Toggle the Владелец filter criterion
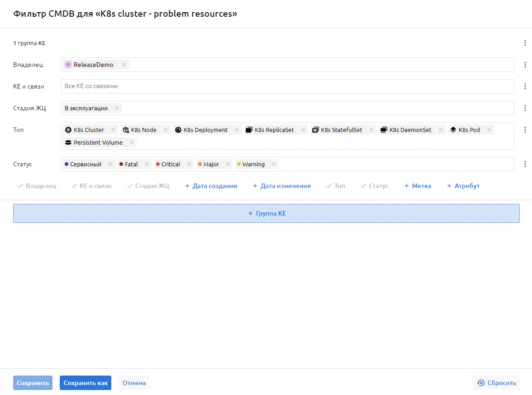The width and height of the screenshot is (532, 395). [x=37, y=186]
